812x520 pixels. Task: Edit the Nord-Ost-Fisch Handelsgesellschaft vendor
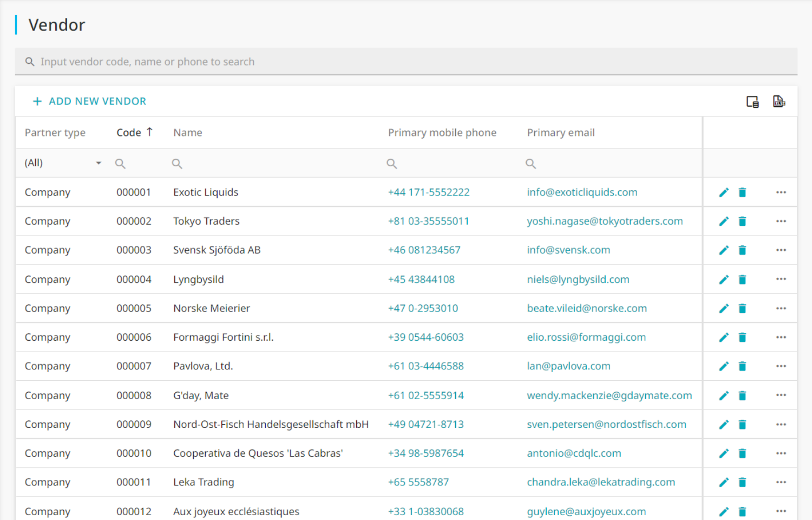pos(724,424)
